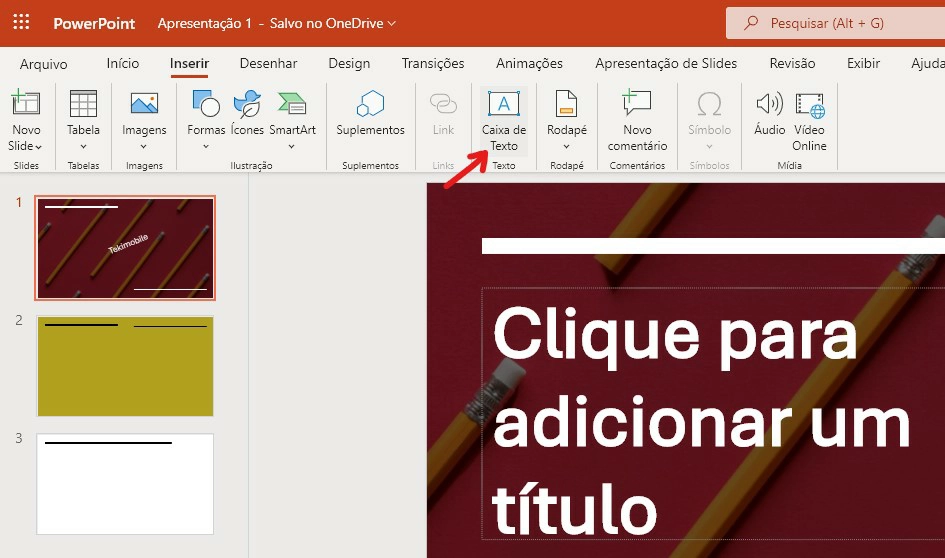Insert Ícones from the ribbon
This screenshot has width=945, height=558.
[247, 113]
